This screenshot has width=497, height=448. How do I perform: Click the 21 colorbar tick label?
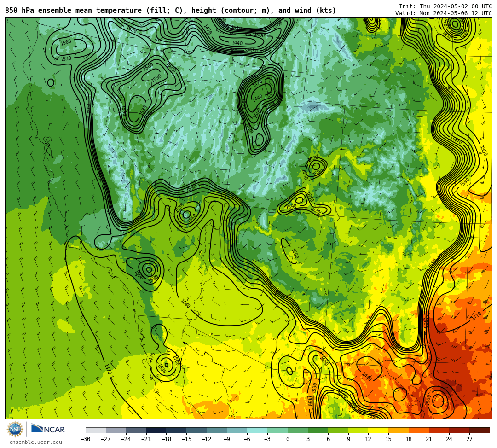tap(429, 439)
